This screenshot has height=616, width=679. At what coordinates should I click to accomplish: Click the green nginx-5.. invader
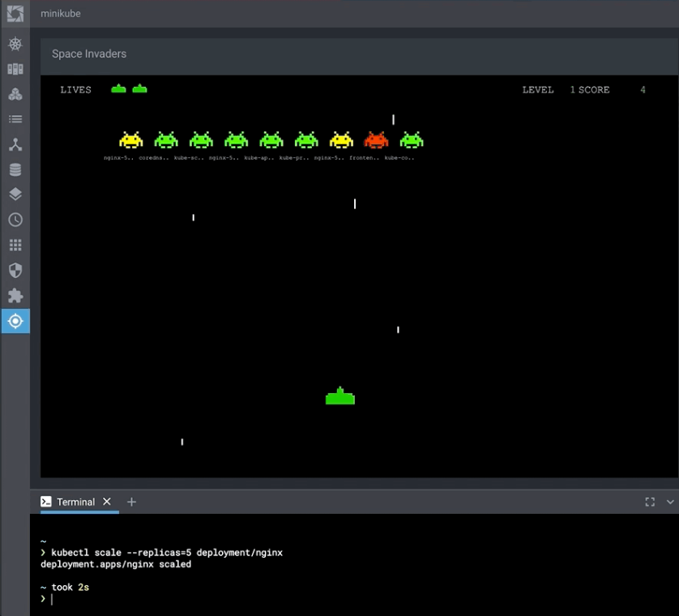coord(237,140)
